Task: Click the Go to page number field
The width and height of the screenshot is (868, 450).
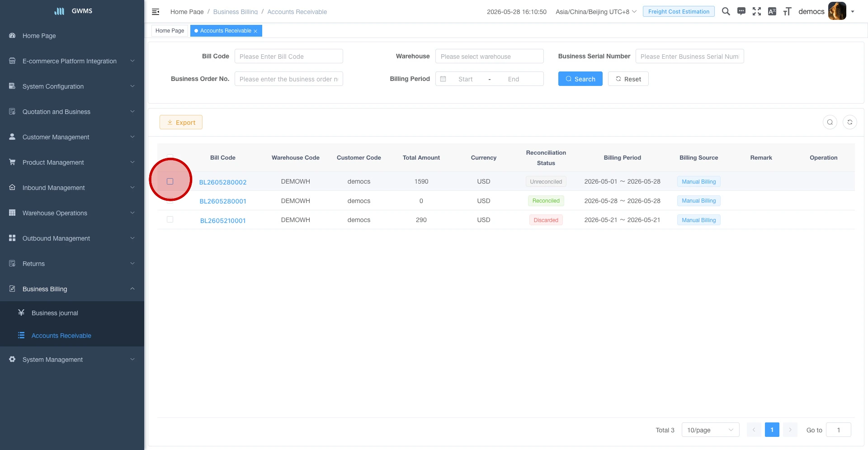Action: [x=838, y=430]
